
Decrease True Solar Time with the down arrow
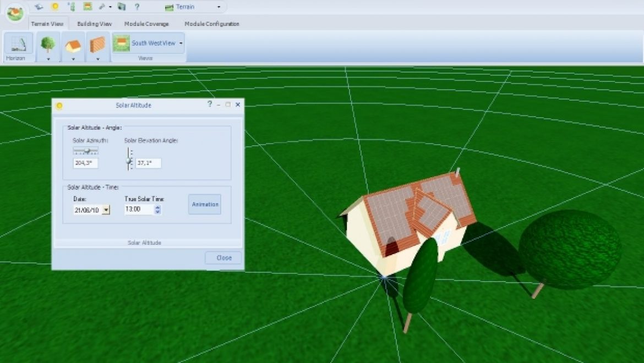[158, 212]
